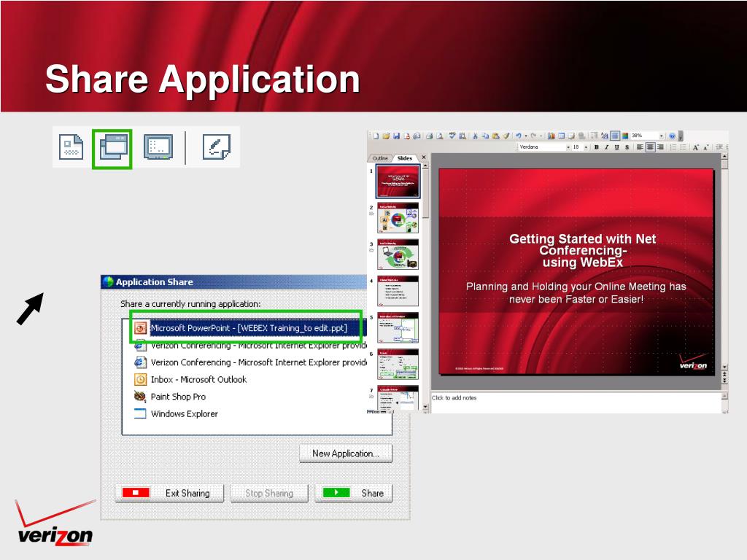This screenshot has width=747, height=560.
Task: Click subtitle 'Planning and Holding your Online Meeting'
Action: (576, 292)
